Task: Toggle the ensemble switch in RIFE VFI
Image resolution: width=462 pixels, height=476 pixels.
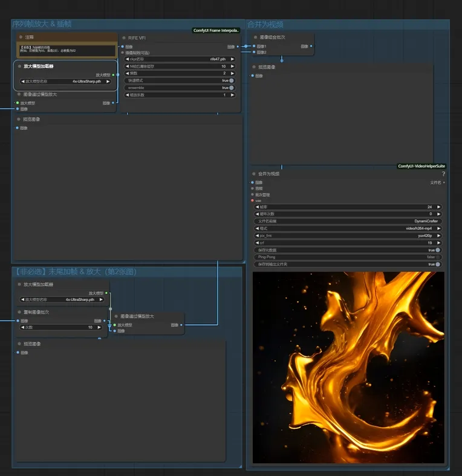Action: (231, 88)
